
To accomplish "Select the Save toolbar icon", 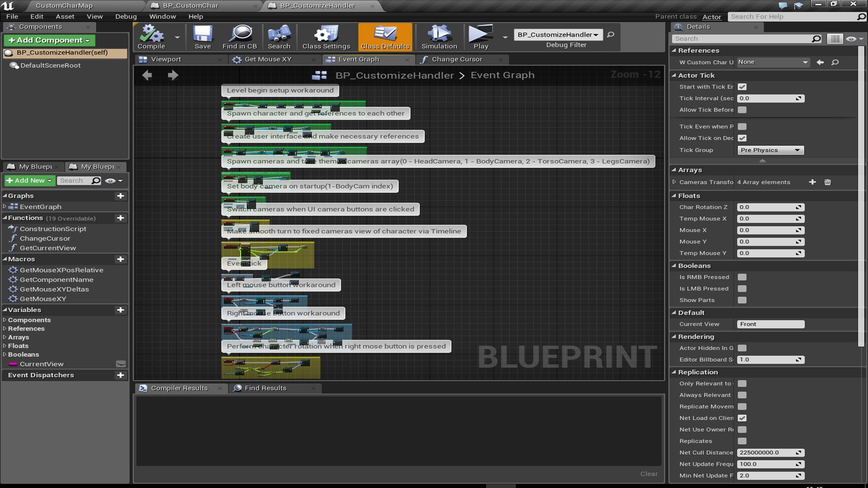I will 203,37.
